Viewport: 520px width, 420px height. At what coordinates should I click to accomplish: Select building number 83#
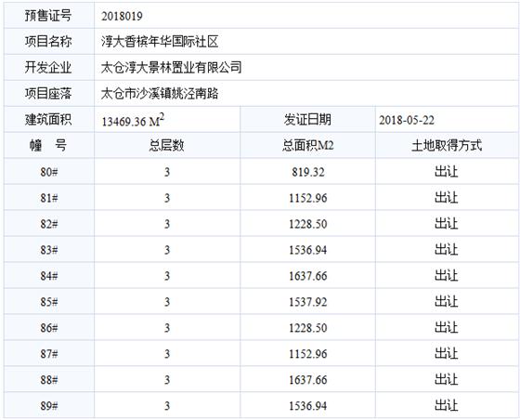coord(49,250)
